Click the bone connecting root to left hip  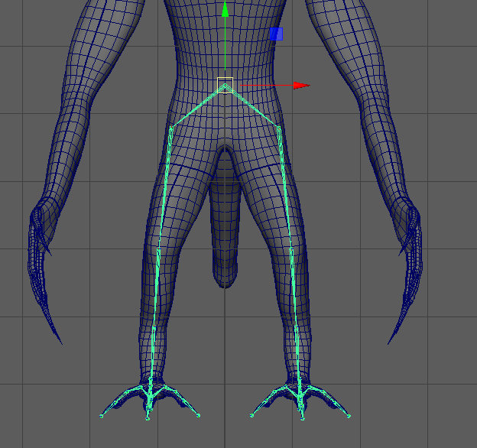[x=197, y=107]
